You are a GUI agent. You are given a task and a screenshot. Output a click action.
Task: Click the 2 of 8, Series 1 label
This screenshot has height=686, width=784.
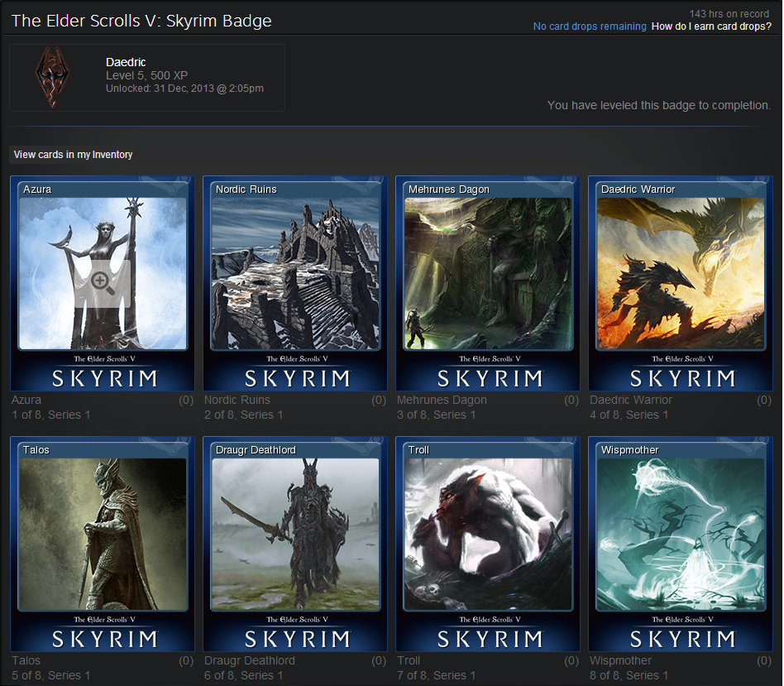click(243, 415)
